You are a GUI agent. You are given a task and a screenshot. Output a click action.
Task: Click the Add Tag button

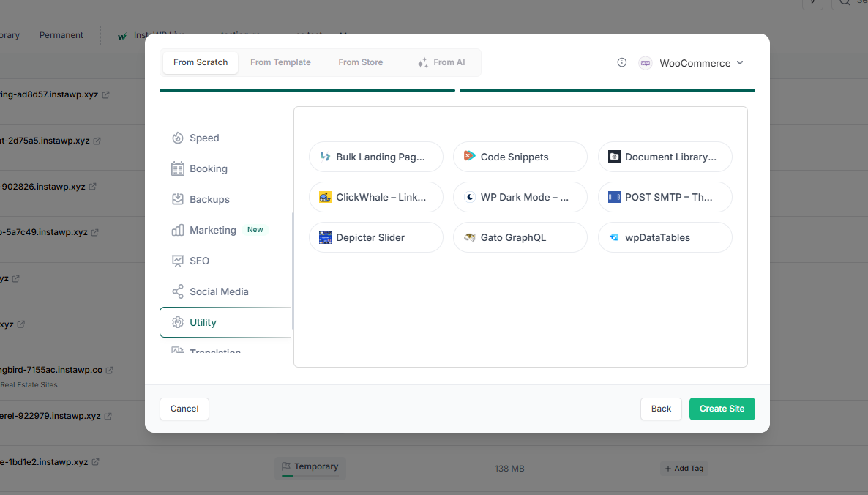(x=684, y=469)
